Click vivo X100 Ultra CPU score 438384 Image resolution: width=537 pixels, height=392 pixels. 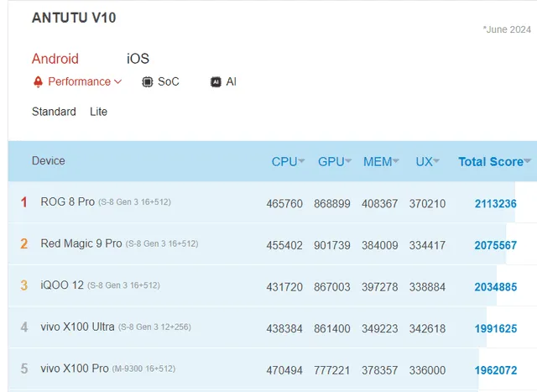tap(284, 328)
